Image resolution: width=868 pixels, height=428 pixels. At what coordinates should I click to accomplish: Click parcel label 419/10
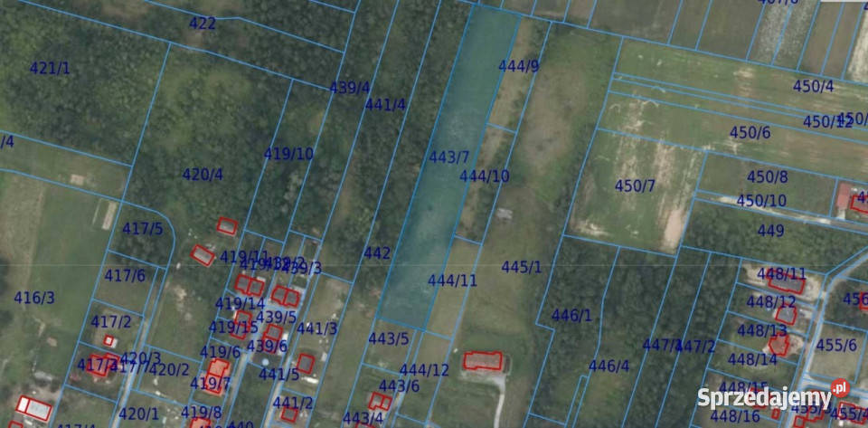pos(288,154)
